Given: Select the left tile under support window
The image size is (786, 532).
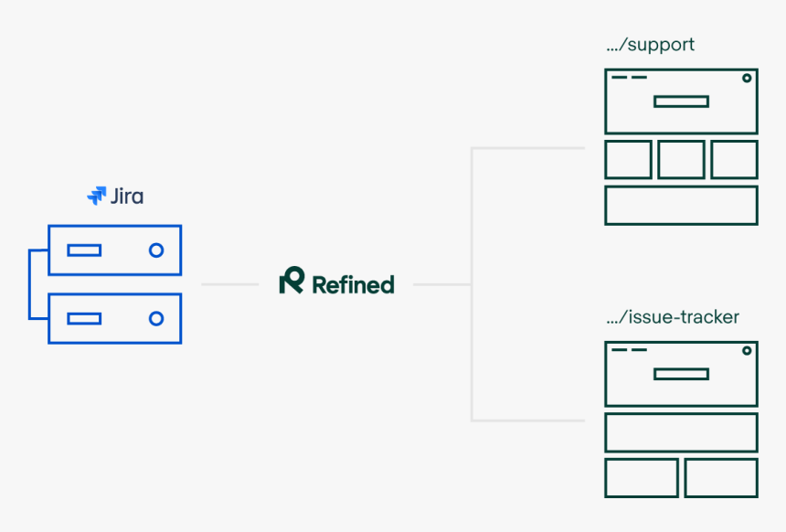Looking at the screenshot, I should click(x=628, y=159).
